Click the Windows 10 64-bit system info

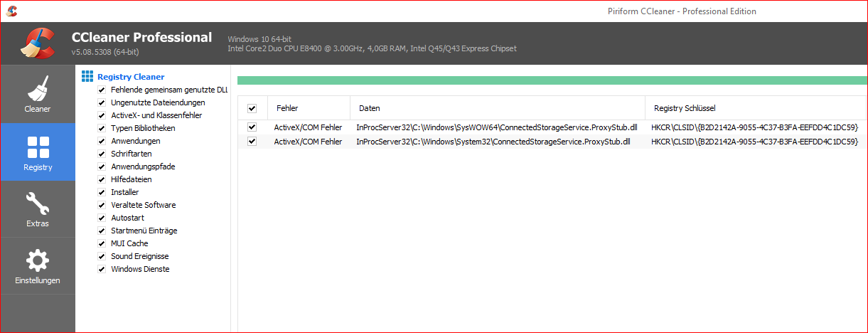click(x=259, y=38)
